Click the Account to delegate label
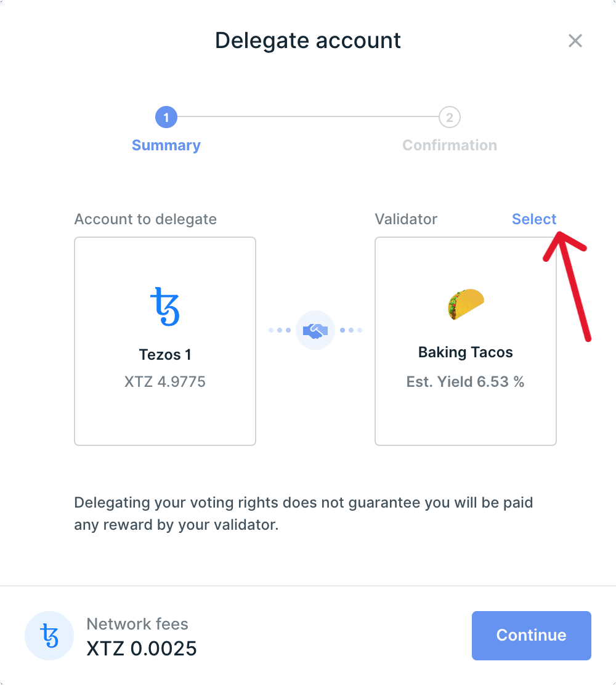 pyautogui.click(x=145, y=219)
